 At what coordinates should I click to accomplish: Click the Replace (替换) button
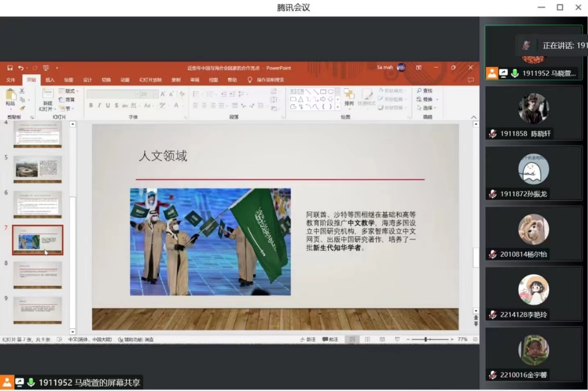click(425, 99)
